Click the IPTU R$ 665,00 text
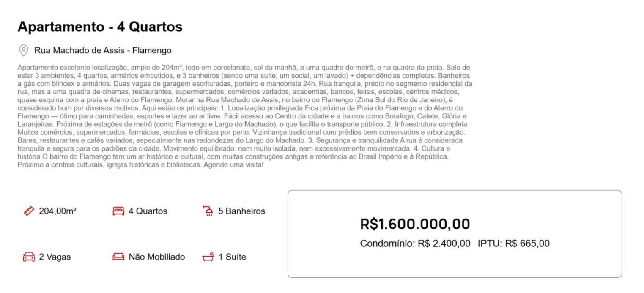 point(514,244)
